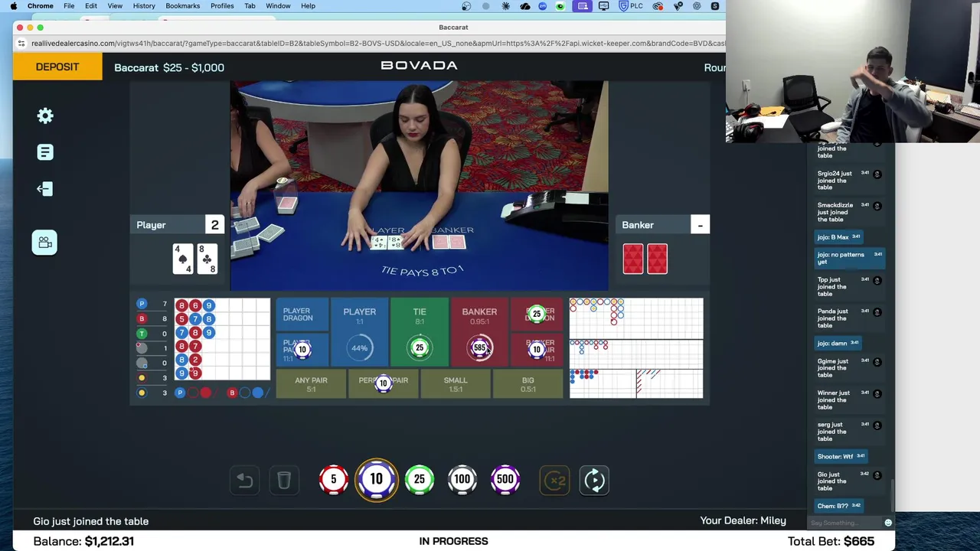Open the Profiles menu
Screen dimensions: 980x551
222,6
